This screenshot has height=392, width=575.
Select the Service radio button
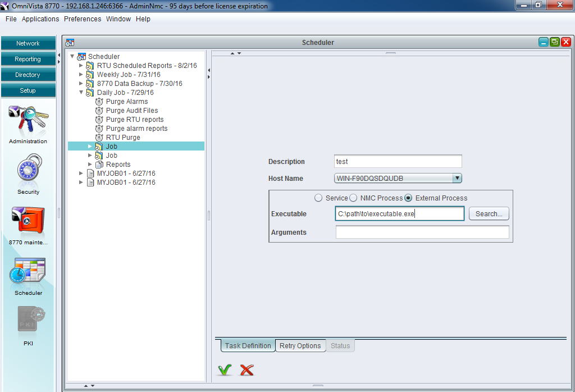[x=318, y=198]
